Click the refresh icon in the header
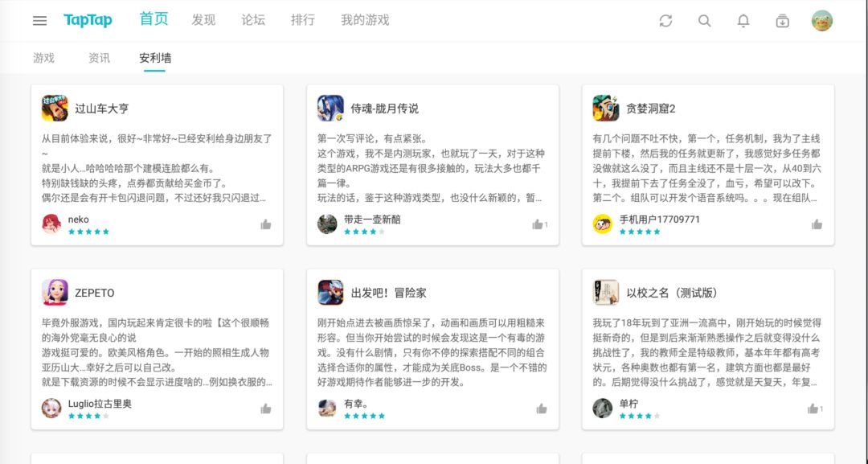Screen dimensions: 868x464 665,20
